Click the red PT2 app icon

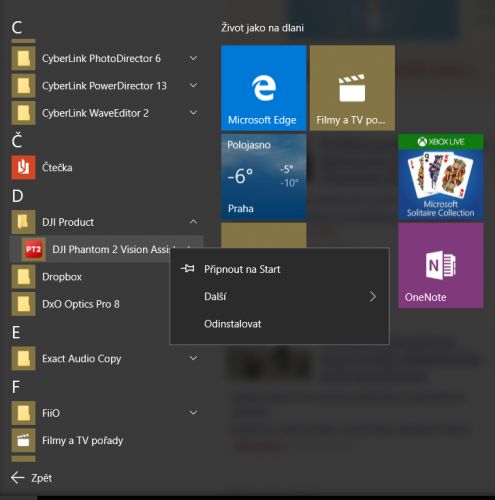click(34, 249)
